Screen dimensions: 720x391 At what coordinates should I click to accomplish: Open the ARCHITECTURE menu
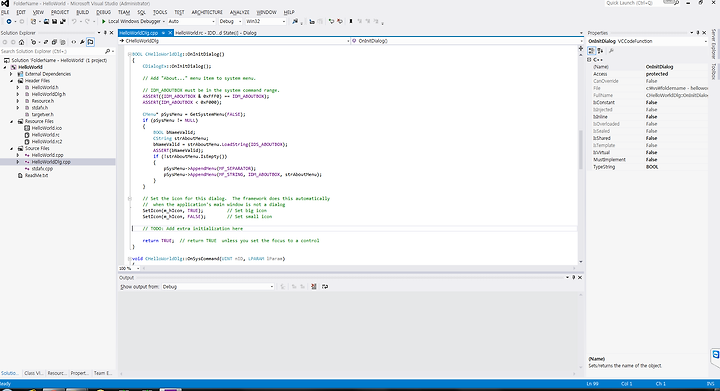(x=207, y=12)
